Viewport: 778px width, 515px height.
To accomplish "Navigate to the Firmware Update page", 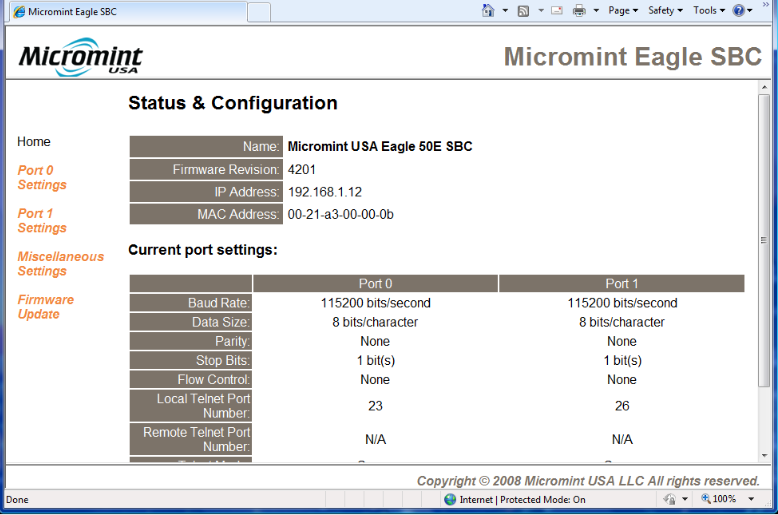I will (45, 307).
